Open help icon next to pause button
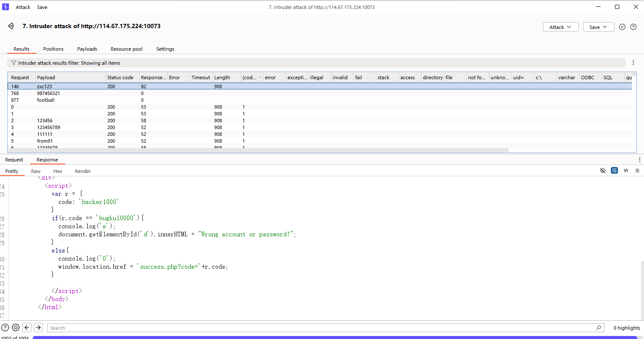The height and width of the screenshot is (339, 644). [633, 27]
